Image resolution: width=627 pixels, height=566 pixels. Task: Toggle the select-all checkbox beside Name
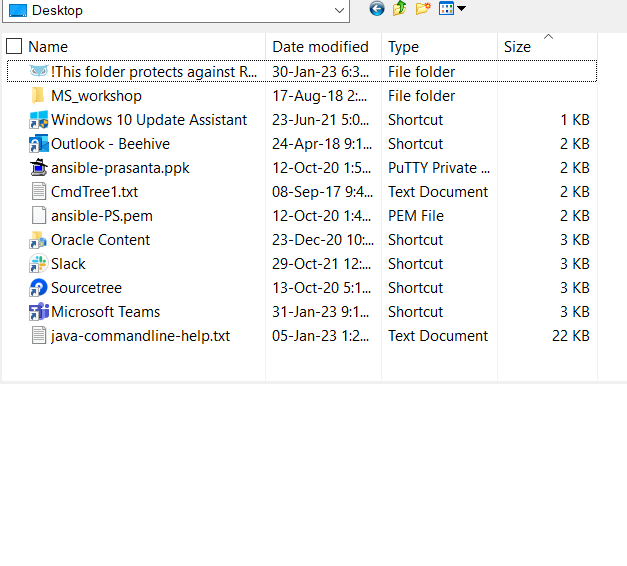tap(14, 46)
